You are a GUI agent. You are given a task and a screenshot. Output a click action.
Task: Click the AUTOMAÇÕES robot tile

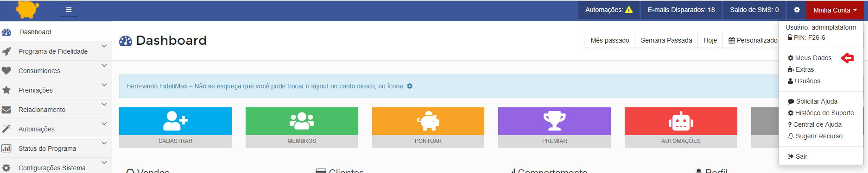pos(681,127)
